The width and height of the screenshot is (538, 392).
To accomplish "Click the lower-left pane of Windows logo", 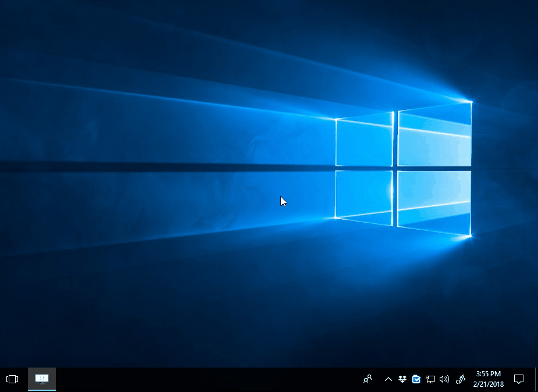I will 364,198.
